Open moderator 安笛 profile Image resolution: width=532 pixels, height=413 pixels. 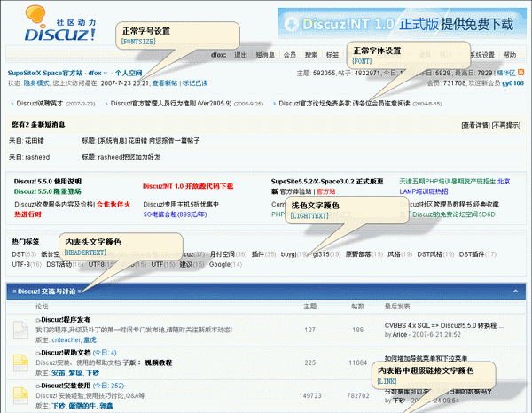[x=59, y=372]
